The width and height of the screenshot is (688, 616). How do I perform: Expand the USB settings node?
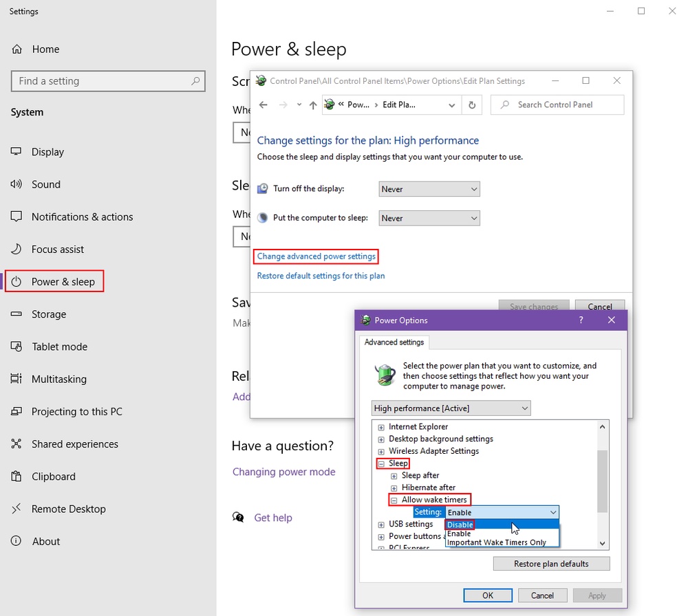(x=381, y=525)
